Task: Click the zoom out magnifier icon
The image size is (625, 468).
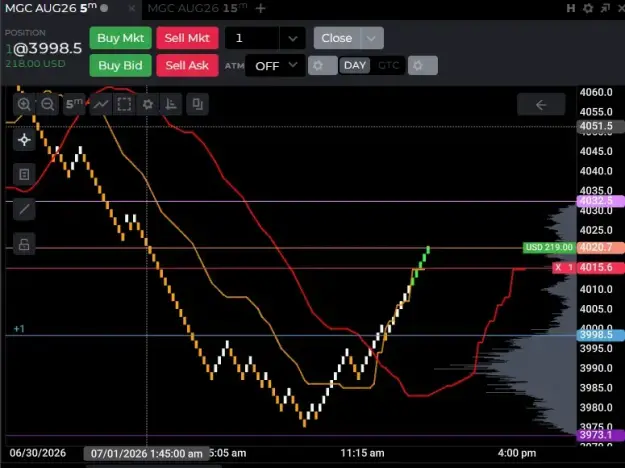Action: pos(47,104)
